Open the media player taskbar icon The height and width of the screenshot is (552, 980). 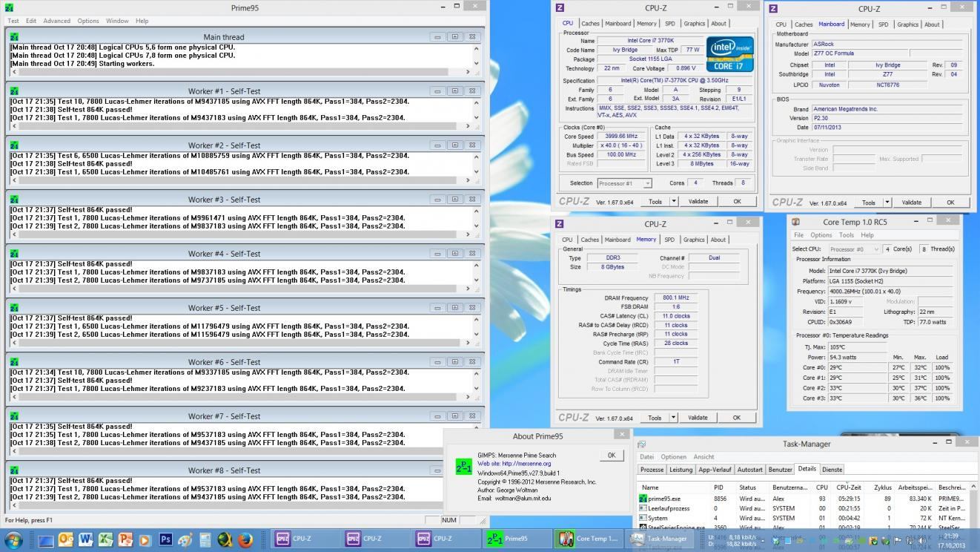coord(145,539)
